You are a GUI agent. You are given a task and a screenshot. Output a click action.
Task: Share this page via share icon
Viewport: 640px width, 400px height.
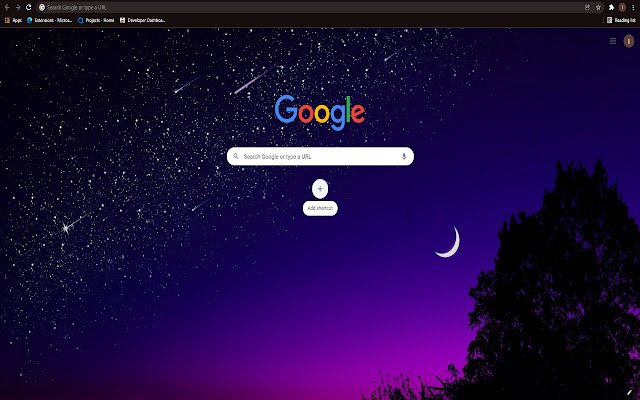(587, 7)
